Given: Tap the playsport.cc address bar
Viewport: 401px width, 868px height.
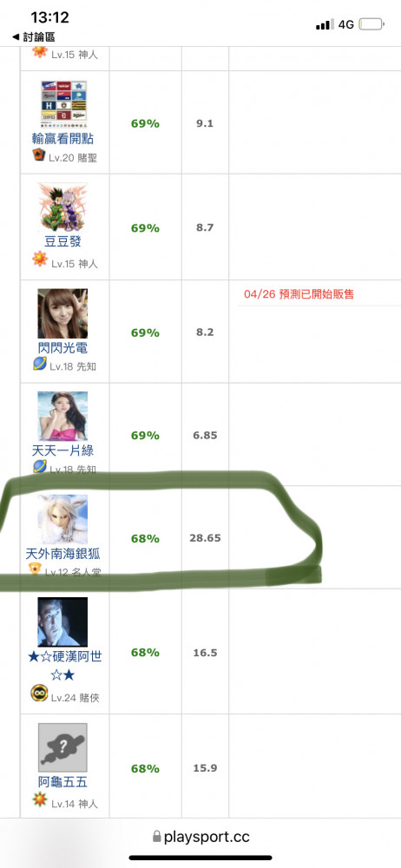Looking at the screenshot, I should (200, 837).
